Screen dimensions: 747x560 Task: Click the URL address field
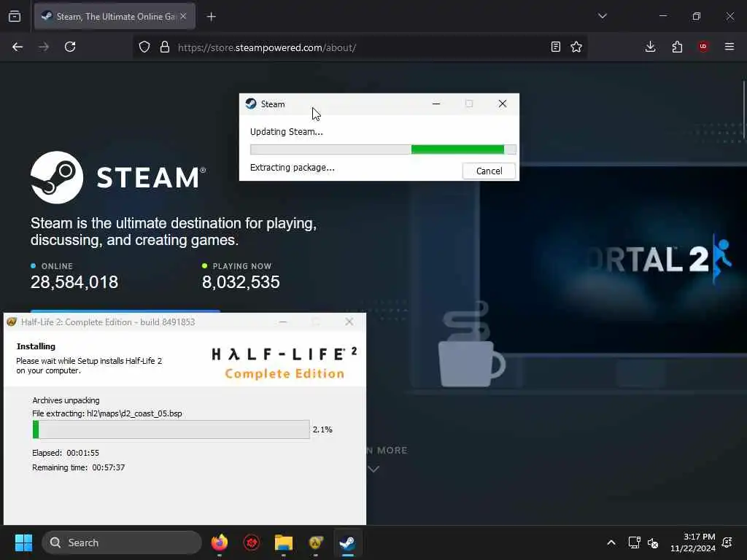[360, 47]
